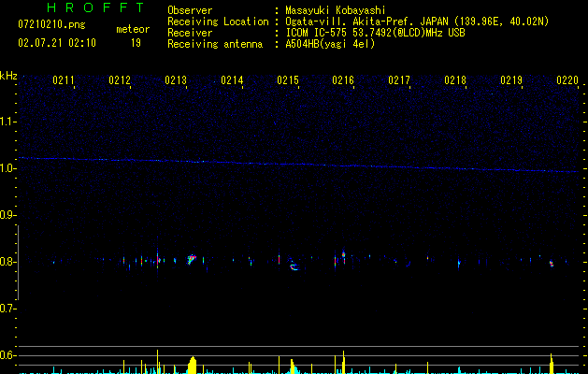Click the 0.9 frequency axis label
Viewport: 588px width, 374px height.
[x=7, y=215]
